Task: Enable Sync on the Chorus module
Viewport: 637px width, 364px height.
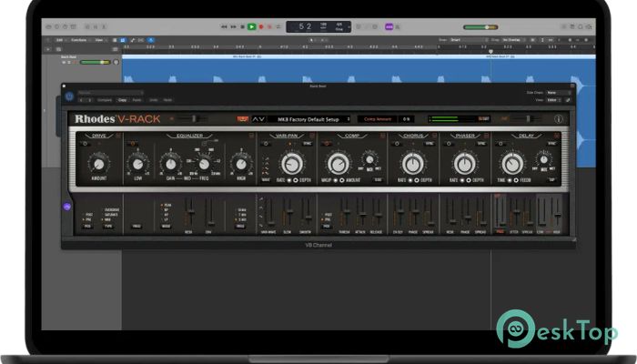Action: [x=429, y=144]
